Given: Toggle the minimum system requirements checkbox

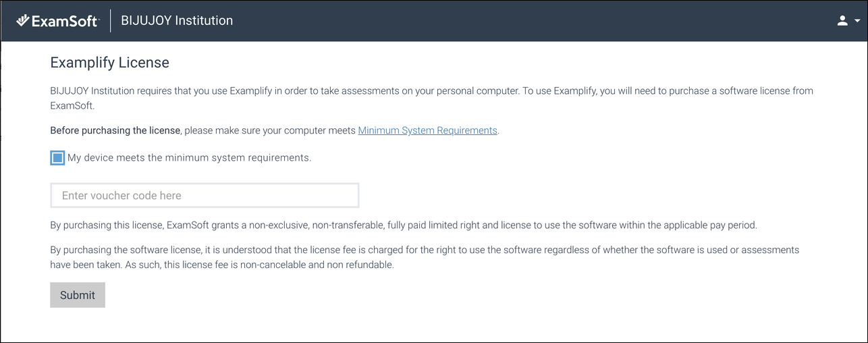Looking at the screenshot, I should [x=57, y=158].
